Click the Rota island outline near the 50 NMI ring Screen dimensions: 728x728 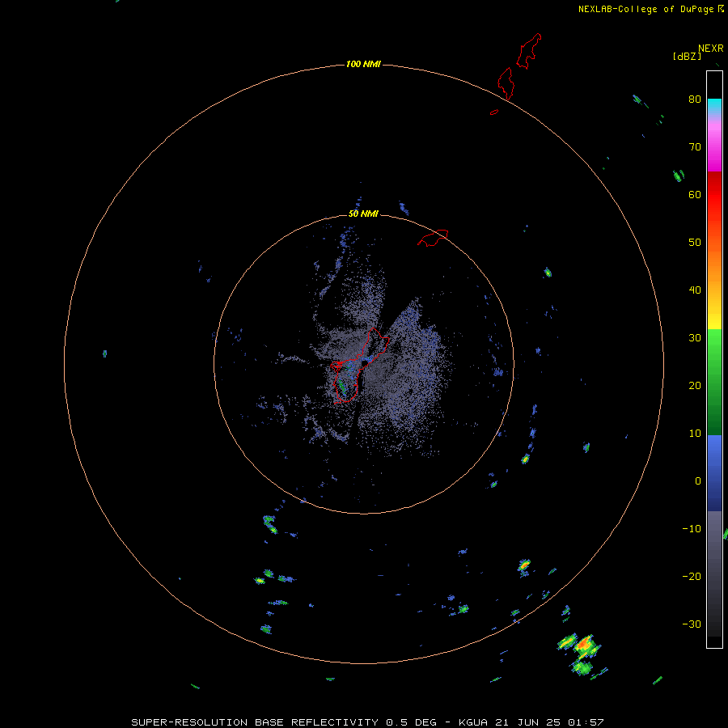(433, 237)
